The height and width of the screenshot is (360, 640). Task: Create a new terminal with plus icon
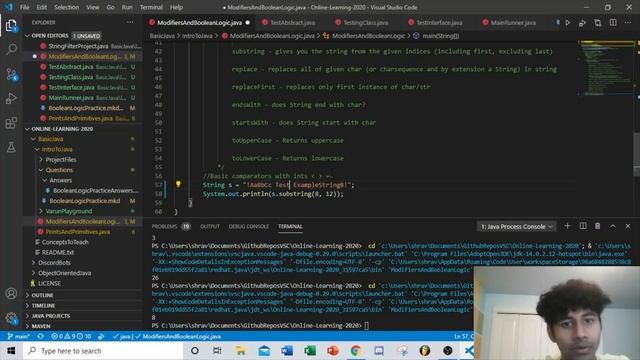(567, 226)
